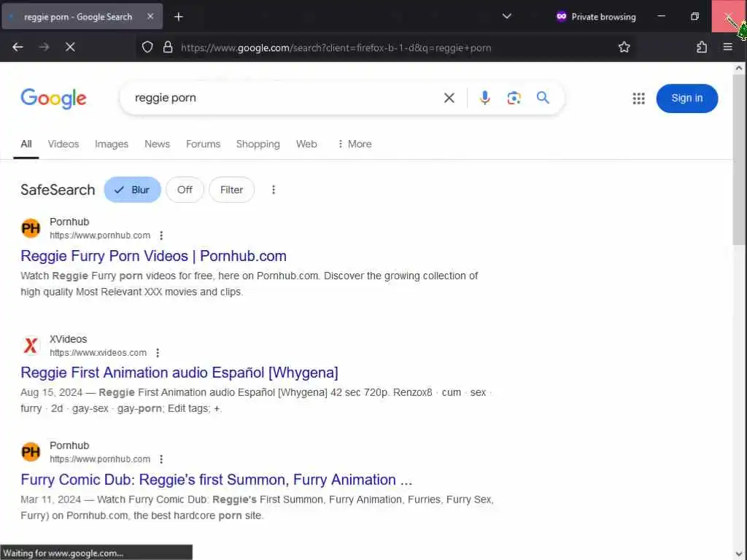Select SafeSearch Filter option

(x=231, y=190)
